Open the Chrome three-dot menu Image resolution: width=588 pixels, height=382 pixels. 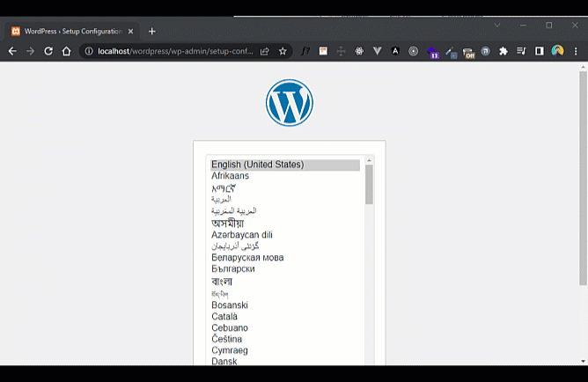(x=576, y=51)
